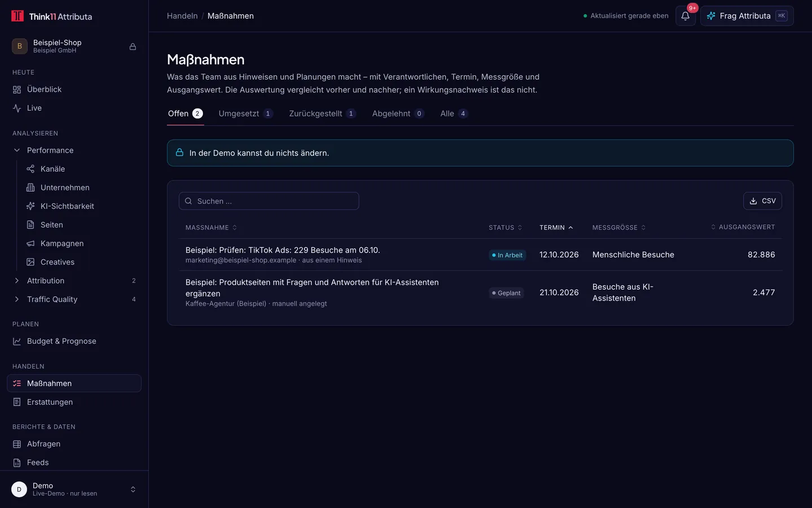Screen dimensions: 812x508
Task: Click the Feeds file icon
Action: coord(17,462)
